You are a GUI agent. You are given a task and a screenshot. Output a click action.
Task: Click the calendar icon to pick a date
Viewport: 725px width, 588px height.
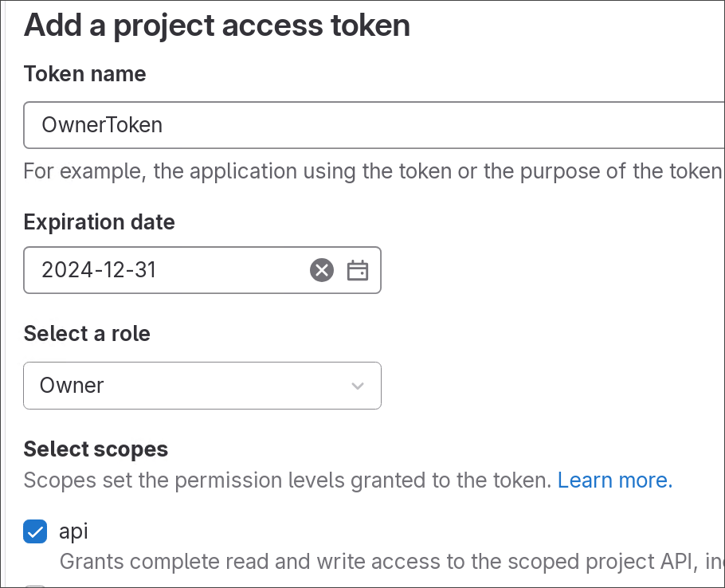357,270
